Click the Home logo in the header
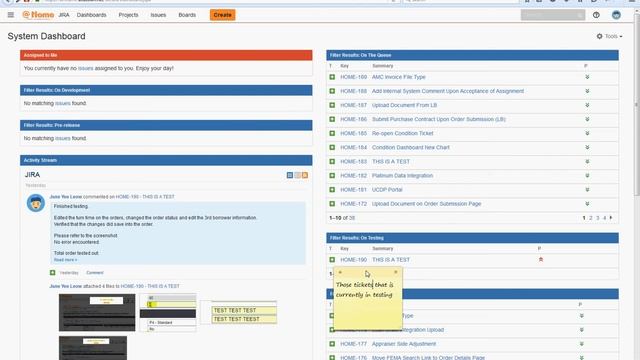This screenshot has height=360, width=640. click(x=38, y=15)
